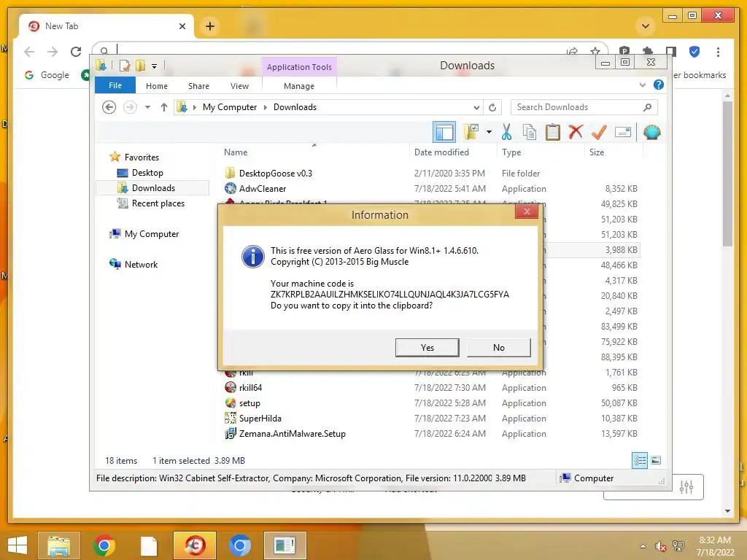Show hidden tray icons arrow

pos(643,546)
